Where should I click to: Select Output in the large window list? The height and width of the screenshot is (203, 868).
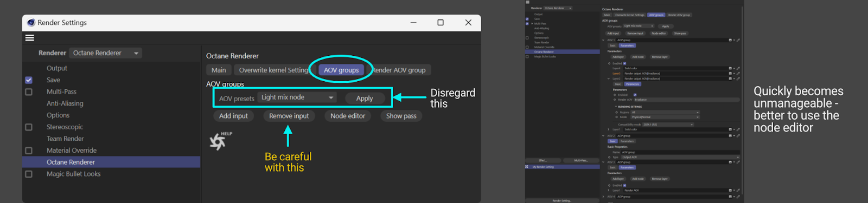coord(57,68)
